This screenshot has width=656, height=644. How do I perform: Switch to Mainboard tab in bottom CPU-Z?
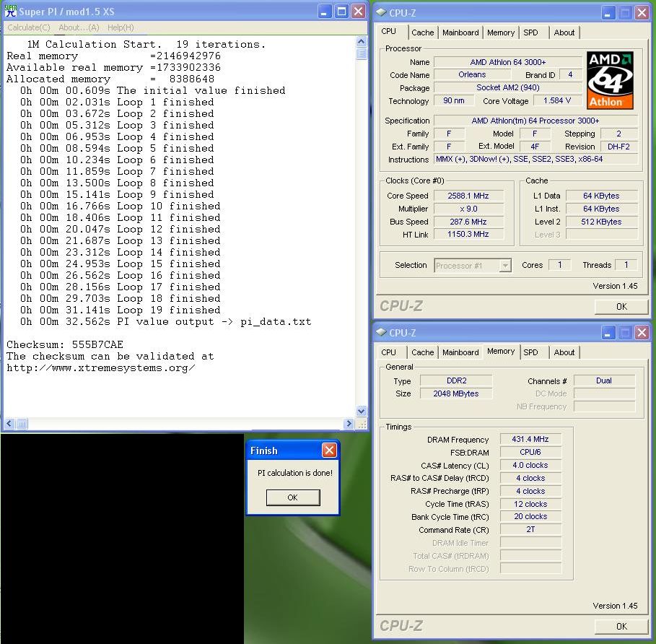tap(460, 352)
